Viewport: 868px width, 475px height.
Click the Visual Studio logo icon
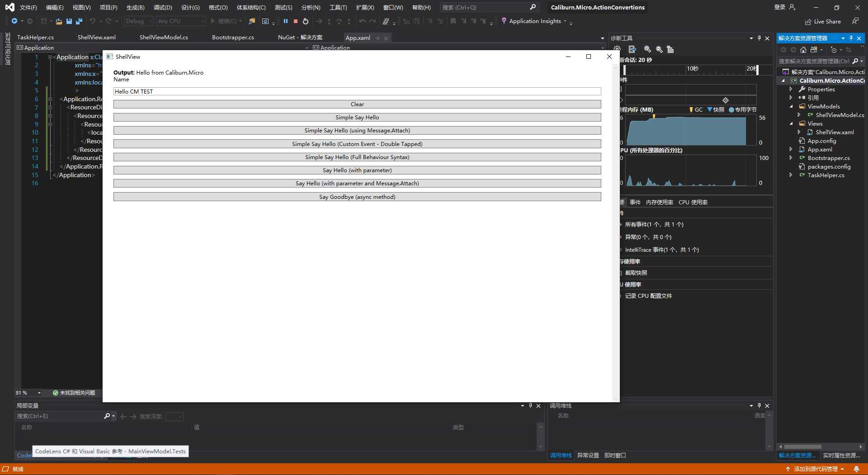9,7
